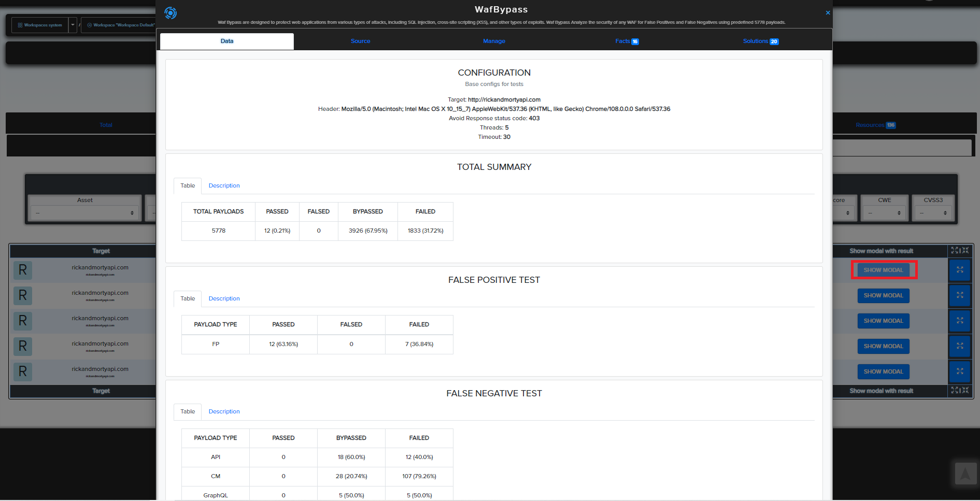This screenshot has height=501, width=980.
Task: Click the target URL http://rickandmortyapi.com
Action: 504,99
